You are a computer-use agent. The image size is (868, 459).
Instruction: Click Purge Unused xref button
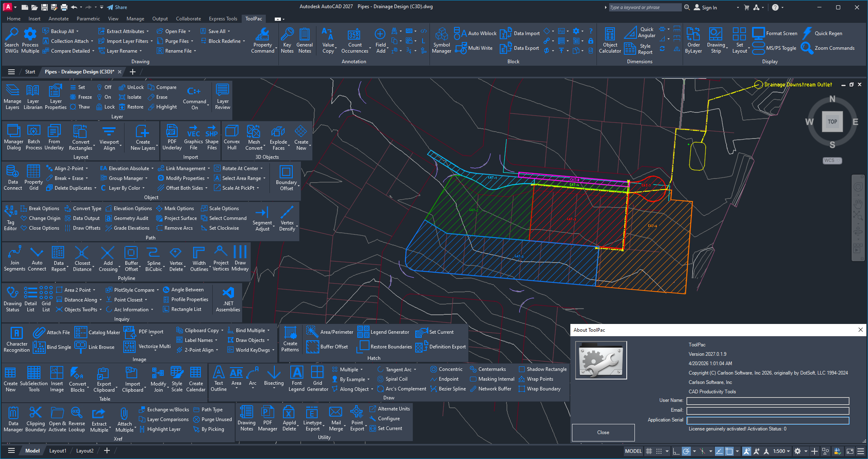(x=212, y=419)
